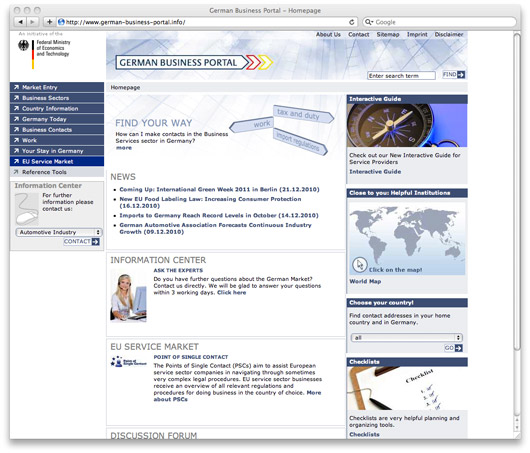Click the globe favicon in the address bar

pyautogui.click(x=61, y=22)
